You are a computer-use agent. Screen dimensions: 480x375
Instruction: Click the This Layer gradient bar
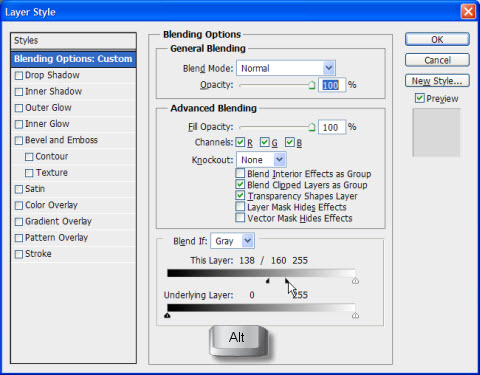click(261, 273)
